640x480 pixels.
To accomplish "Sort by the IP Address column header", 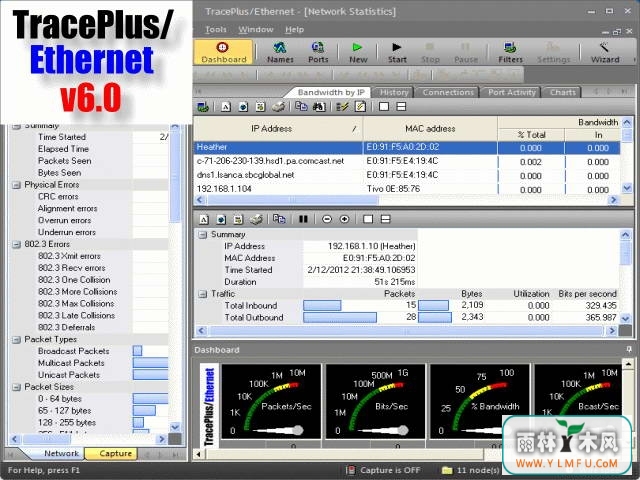I will (278, 129).
